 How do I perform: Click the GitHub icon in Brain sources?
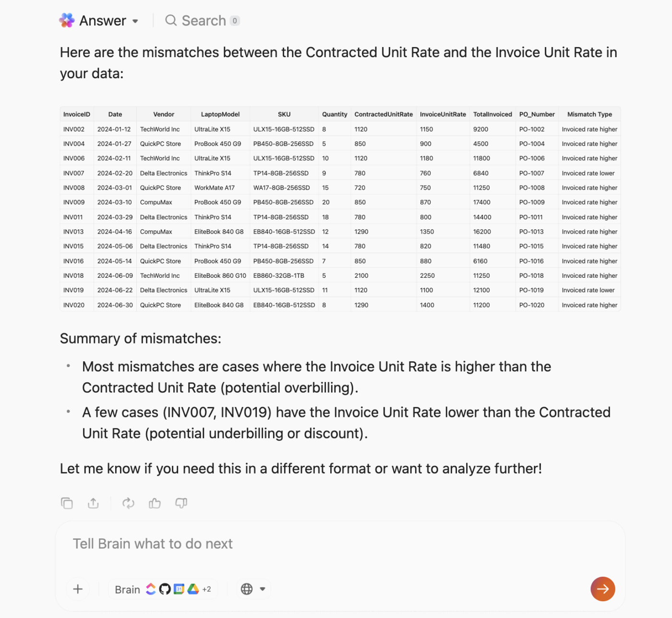pos(165,589)
